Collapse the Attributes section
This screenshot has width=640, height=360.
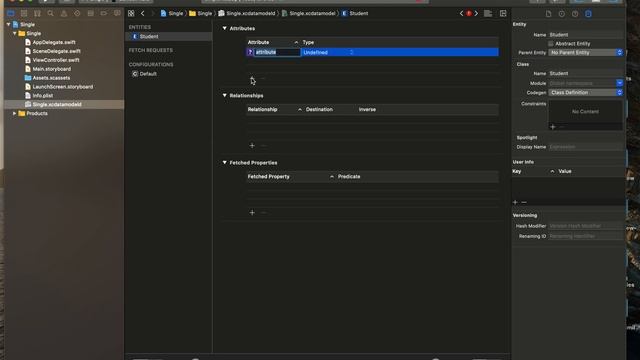224,28
